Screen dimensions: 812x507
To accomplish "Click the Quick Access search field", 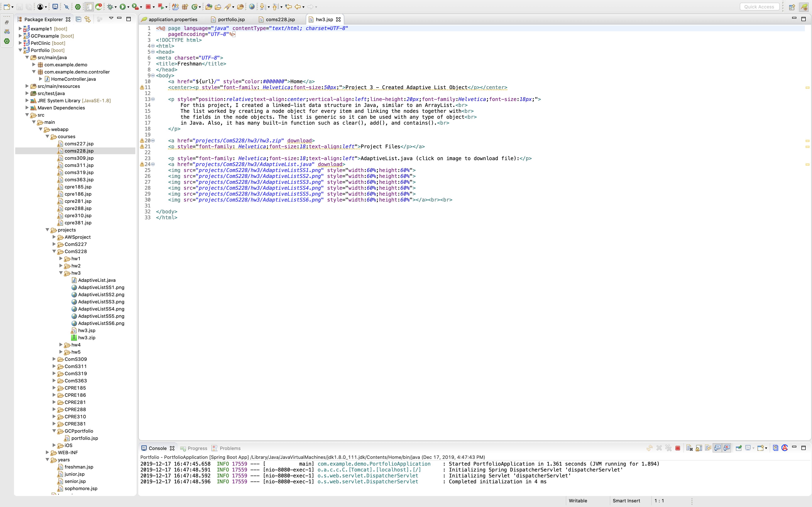I will 759,7.
